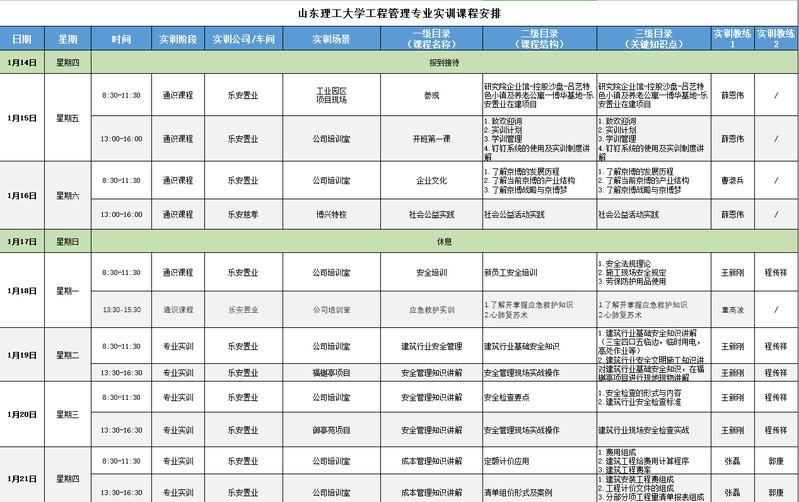Select the 开班第一课 course cell

click(431, 138)
